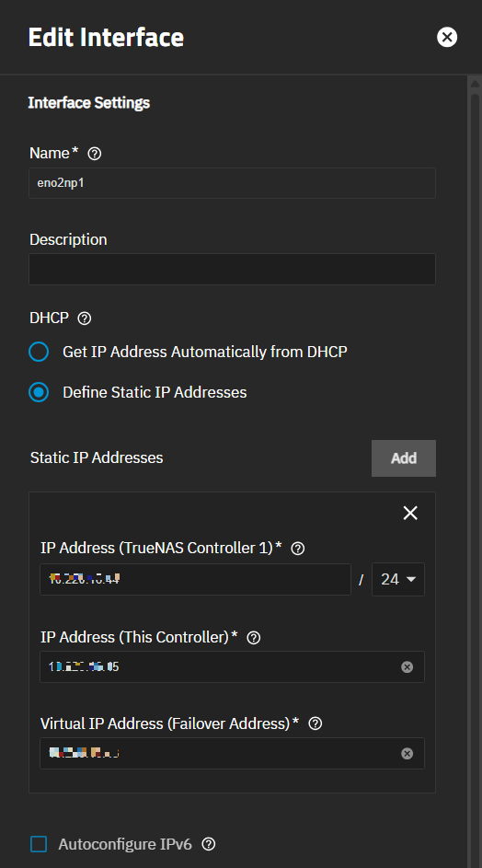Focus the Name input field
482x868 pixels.
(232, 183)
